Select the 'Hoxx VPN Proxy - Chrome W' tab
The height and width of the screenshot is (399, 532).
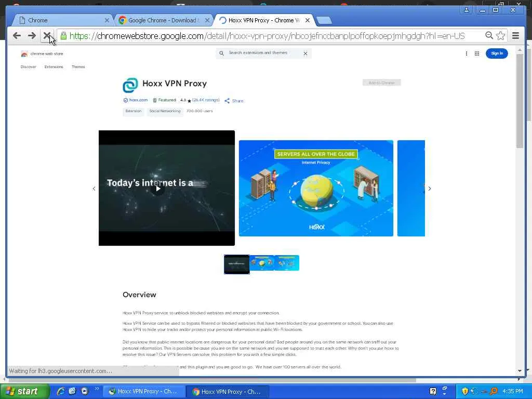pos(263,20)
